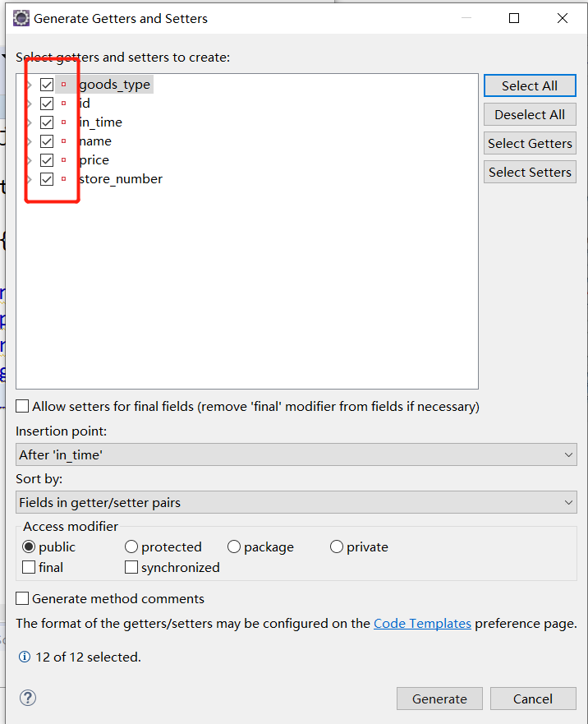
Task: Cancel the getters and setters dialog
Action: pyautogui.click(x=533, y=699)
